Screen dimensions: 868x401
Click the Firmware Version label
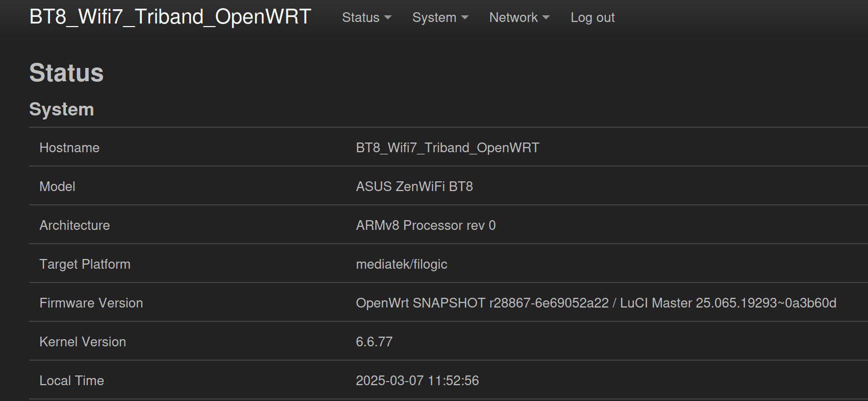[x=91, y=303]
